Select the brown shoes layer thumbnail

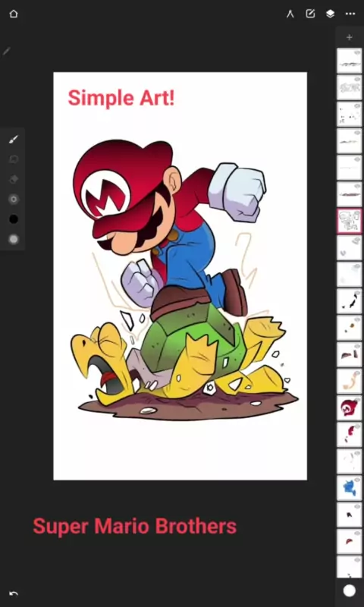350,354
